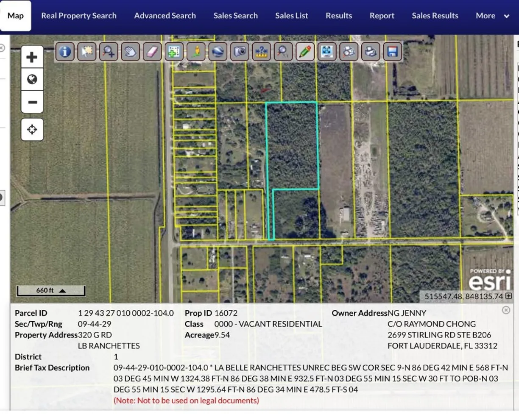
Task: Open the Advanced Search page
Action: point(165,16)
